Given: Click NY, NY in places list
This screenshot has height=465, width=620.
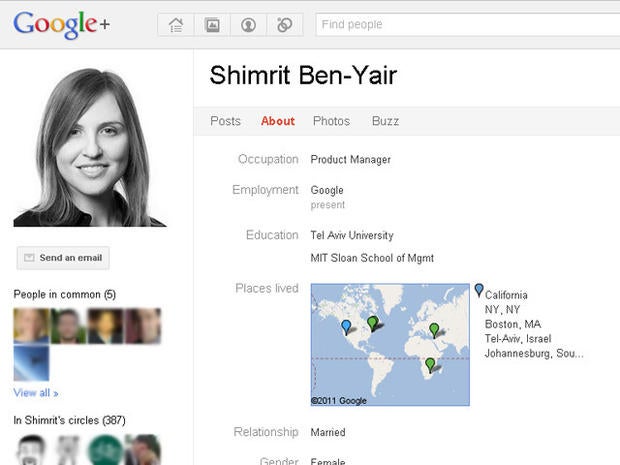Looking at the screenshot, I should pos(502,310).
